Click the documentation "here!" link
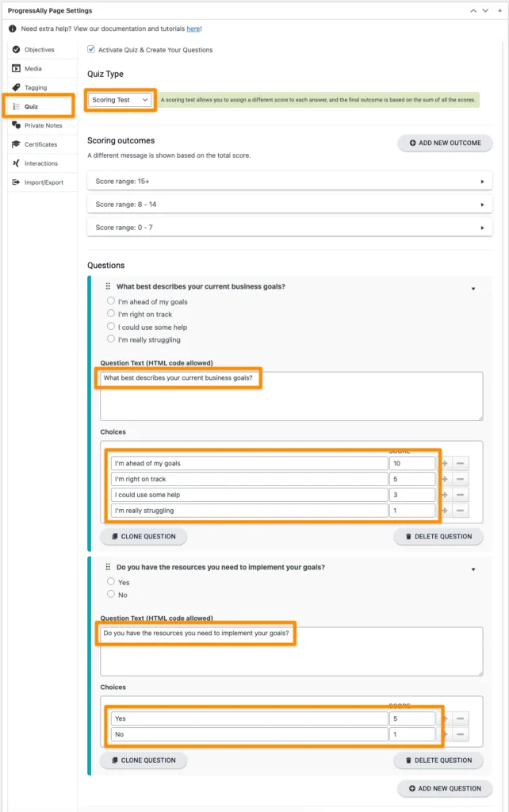The width and height of the screenshot is (509, 812). tap(193, 29)
